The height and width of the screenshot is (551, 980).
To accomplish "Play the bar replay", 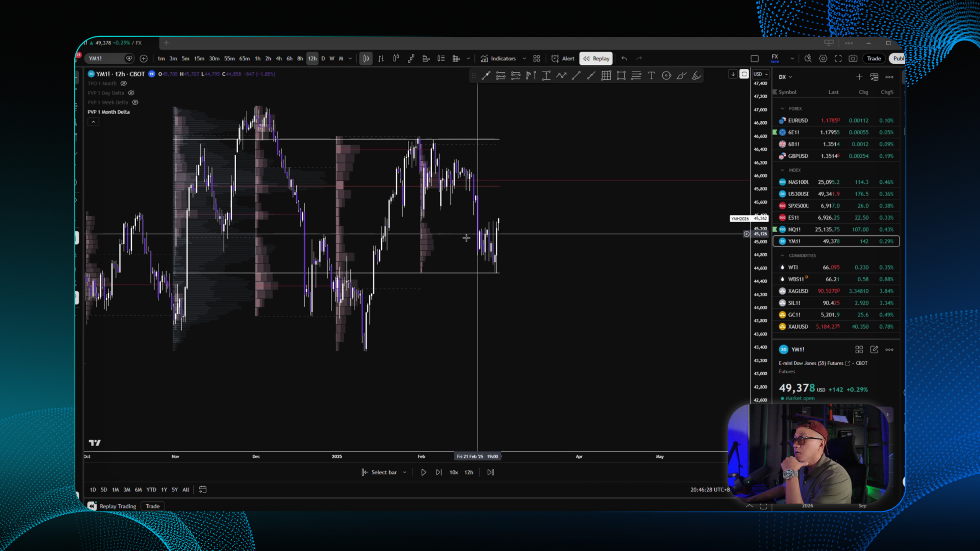I will pyautogui.click(x=423, y=472).
